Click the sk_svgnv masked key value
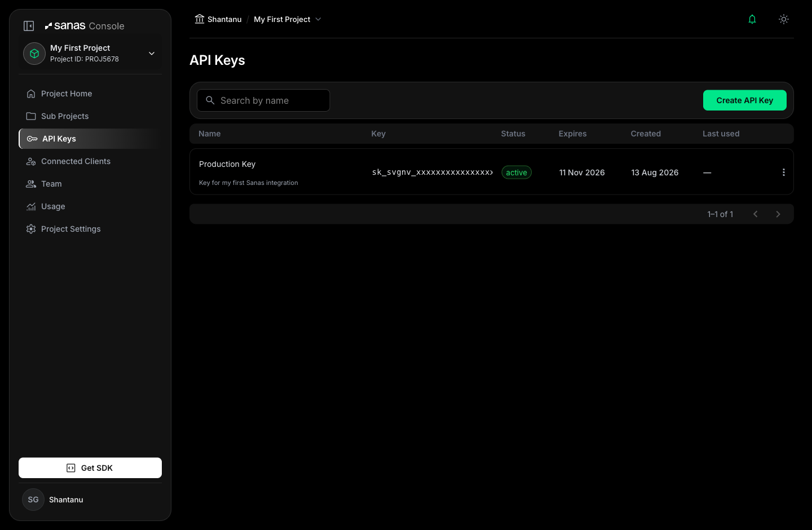This screenshot has height=530, width=812. click(x=433, y=172)
